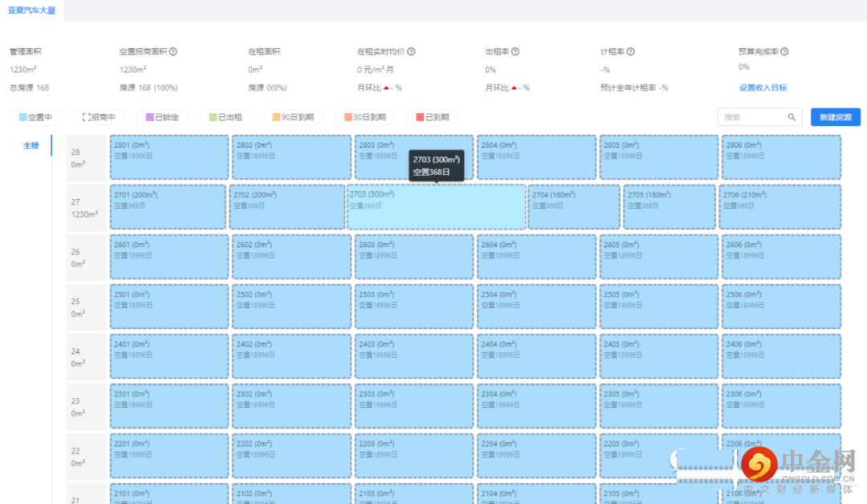Screen dimensions: 867x504
Task: Select room 2203 cell
Action: (414, 456)
